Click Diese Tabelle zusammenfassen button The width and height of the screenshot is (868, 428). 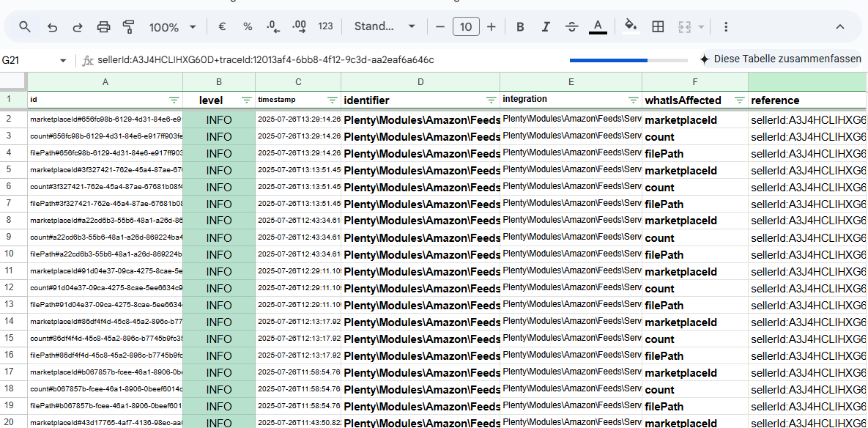click(780, 59)
